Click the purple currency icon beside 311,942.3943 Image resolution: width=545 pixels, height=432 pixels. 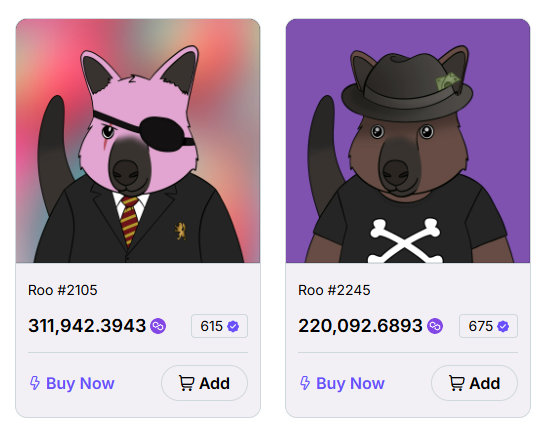(x=158, y=326)
